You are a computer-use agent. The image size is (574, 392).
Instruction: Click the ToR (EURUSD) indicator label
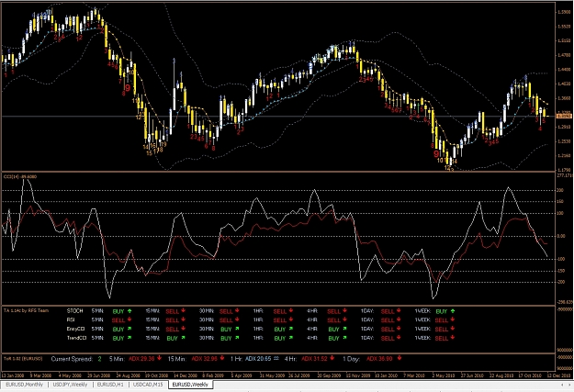[23, 359]
